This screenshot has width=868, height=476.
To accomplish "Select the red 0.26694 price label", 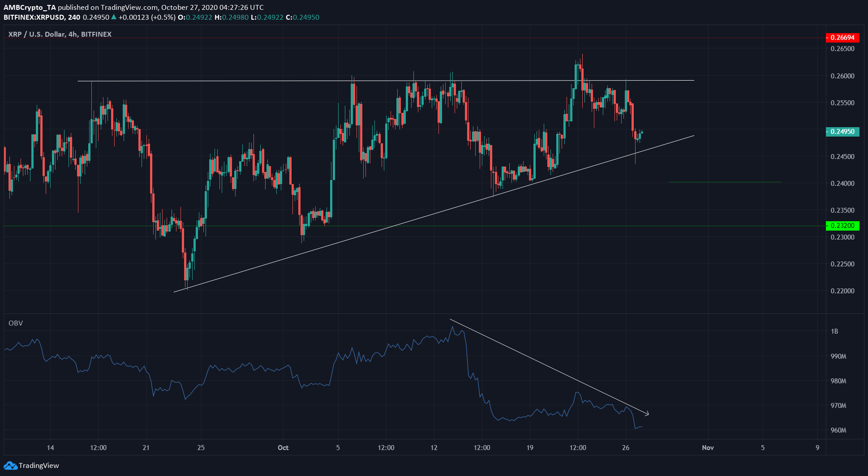I will coord(842,38).
